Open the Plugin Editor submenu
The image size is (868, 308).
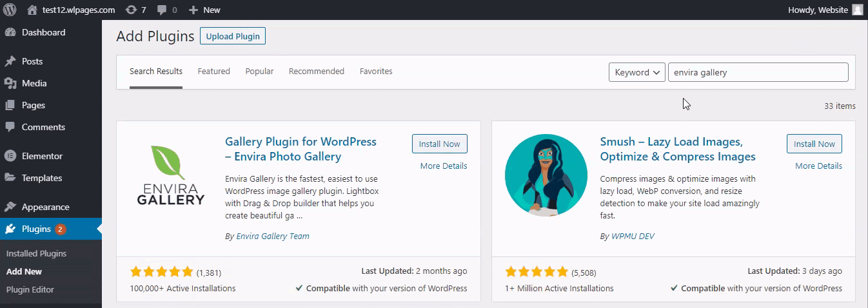pyautogui.click(x=30, y=289)
